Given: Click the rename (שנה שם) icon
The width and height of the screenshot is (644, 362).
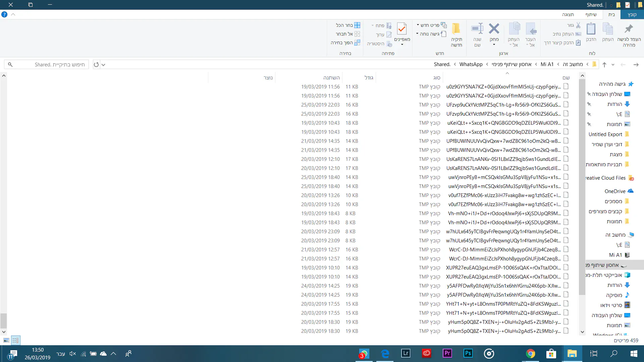Looking at the screenshot, I should (477, 29).
